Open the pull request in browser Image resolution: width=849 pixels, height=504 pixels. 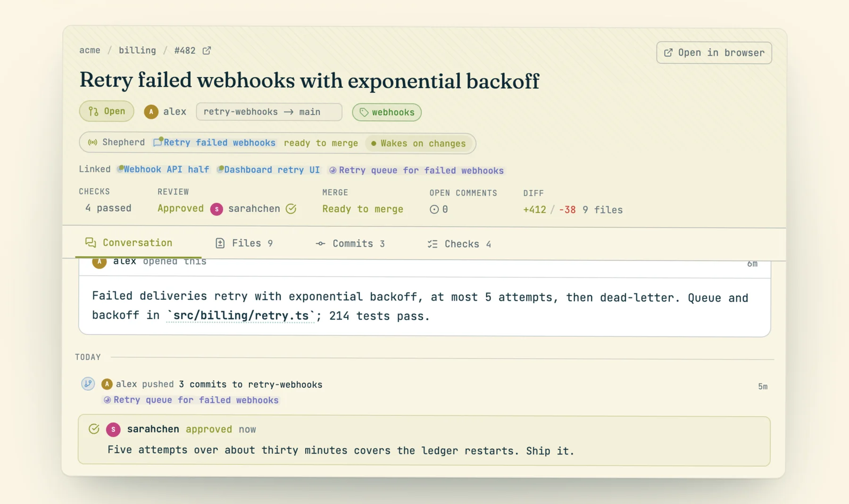714,53
